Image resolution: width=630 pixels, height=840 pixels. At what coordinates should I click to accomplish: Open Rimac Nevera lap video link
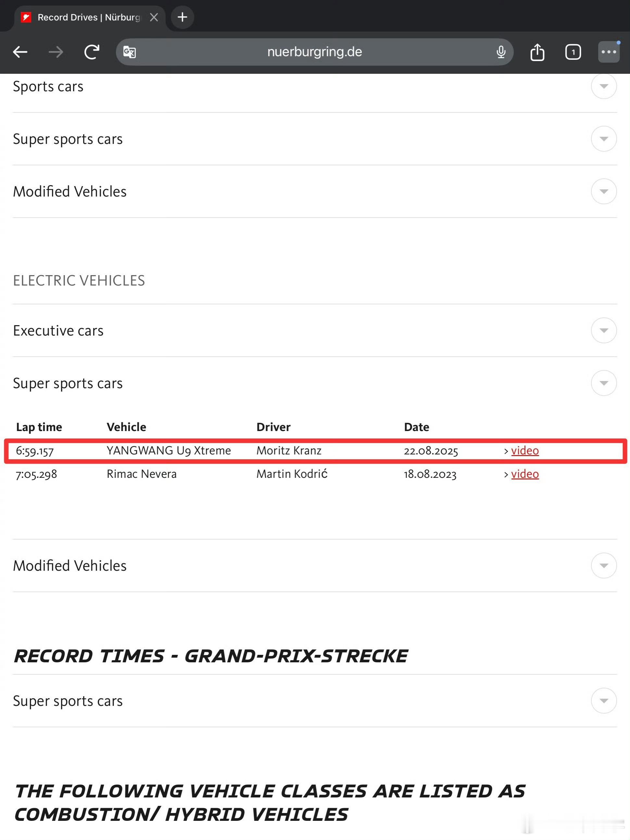pos(524,474)
